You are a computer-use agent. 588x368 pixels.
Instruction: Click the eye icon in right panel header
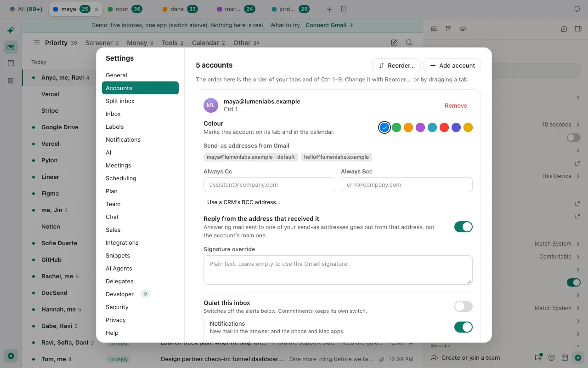[463, 29]
